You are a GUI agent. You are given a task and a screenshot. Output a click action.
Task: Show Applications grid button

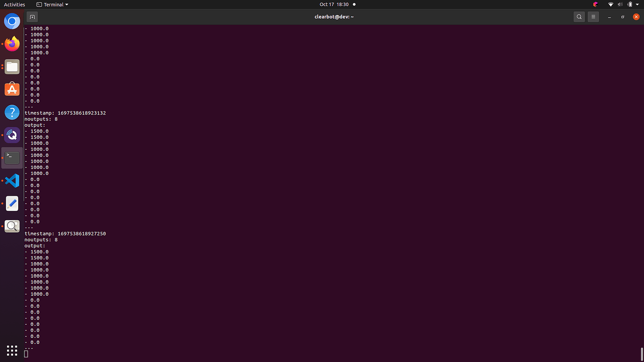pyautogui.click(x=12, y=350)
